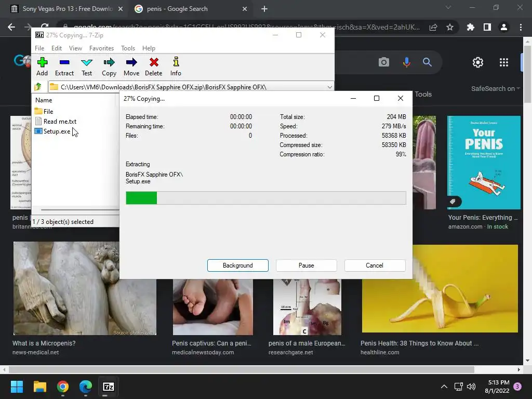Go back in Chrome
Image resolution: width=532 pixels, height=399 pixels.
[x=11, y=27]
